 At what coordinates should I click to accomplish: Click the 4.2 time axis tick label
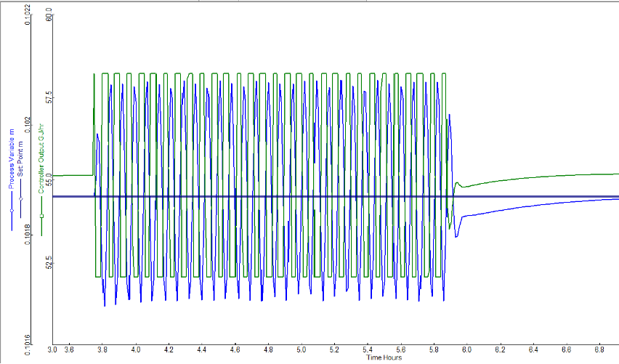pyautogui.click(x=169, y=349)
